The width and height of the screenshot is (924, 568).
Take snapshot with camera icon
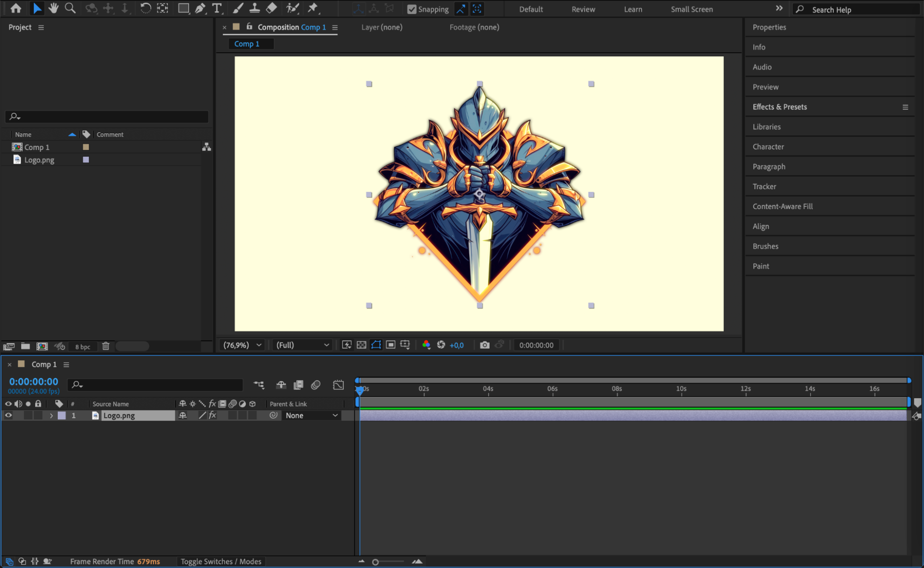point(484,345)
